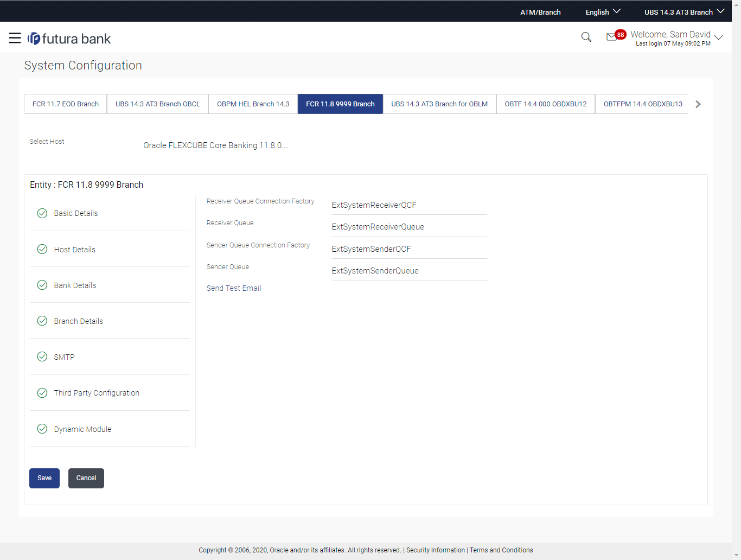Edit the Sender Queue Connection Factory field
Screen dimensions: 741x560
tap(410, 249)
